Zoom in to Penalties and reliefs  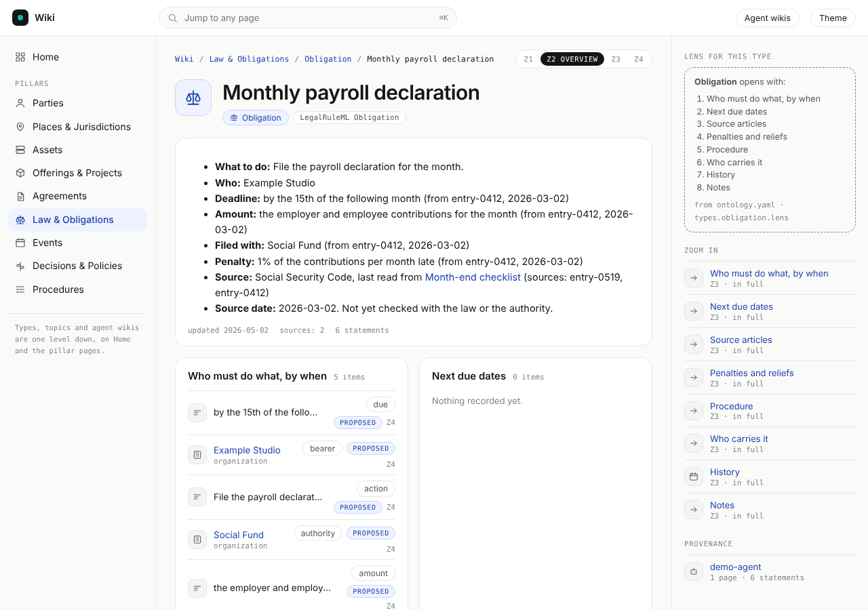point(751,373)
